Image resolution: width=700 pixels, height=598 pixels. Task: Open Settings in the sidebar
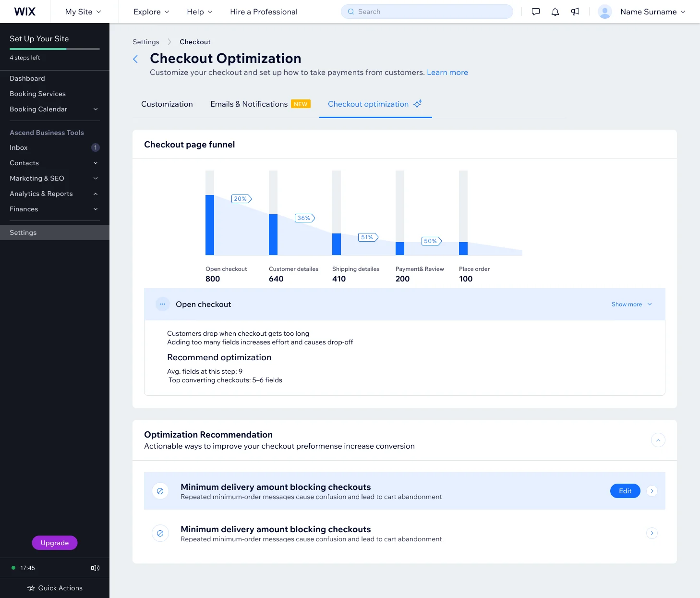point(55,232)
